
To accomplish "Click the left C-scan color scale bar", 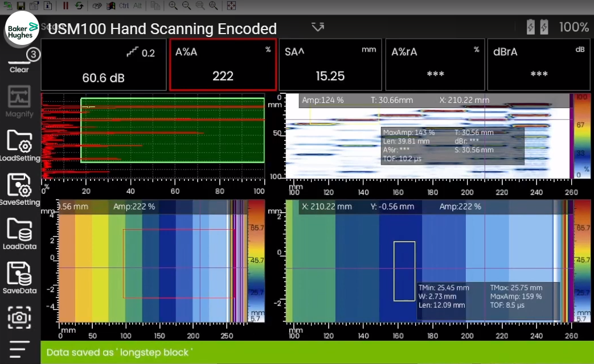I will 256,261.
